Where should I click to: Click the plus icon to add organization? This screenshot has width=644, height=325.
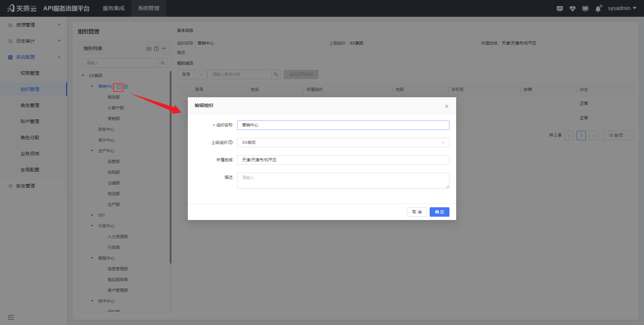coord(164,48)
